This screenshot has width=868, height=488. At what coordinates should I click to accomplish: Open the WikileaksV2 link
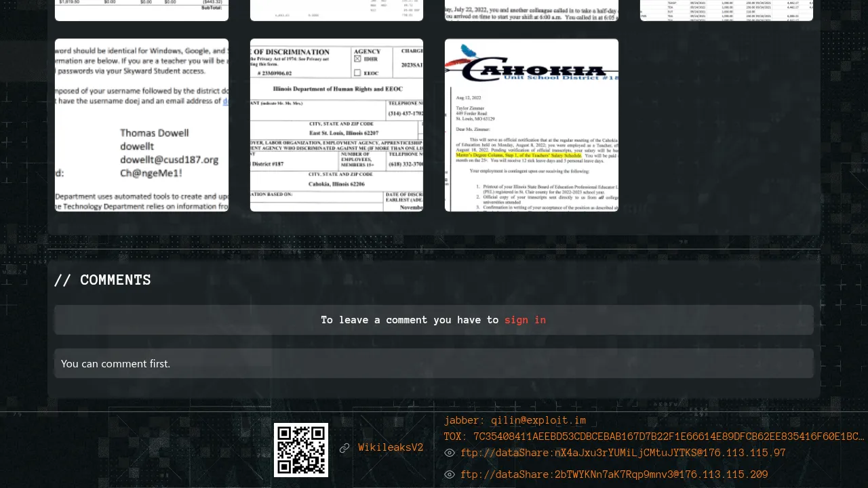tap(391, 447)
